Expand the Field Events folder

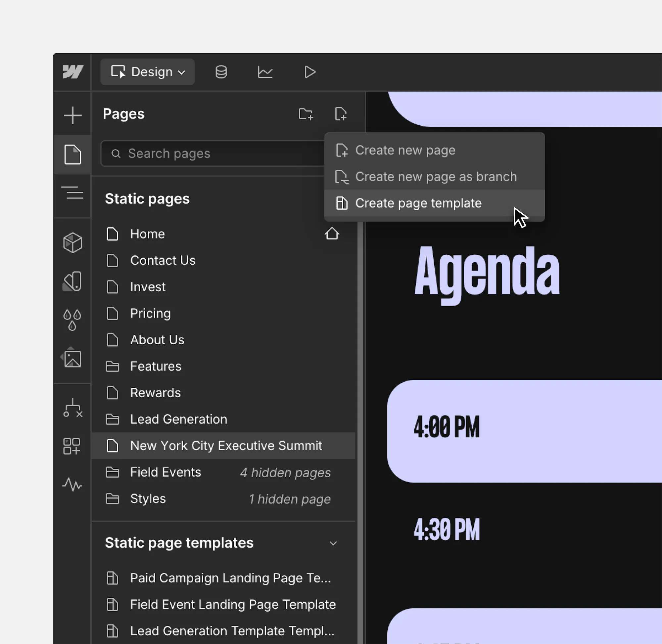click(165, 472)
